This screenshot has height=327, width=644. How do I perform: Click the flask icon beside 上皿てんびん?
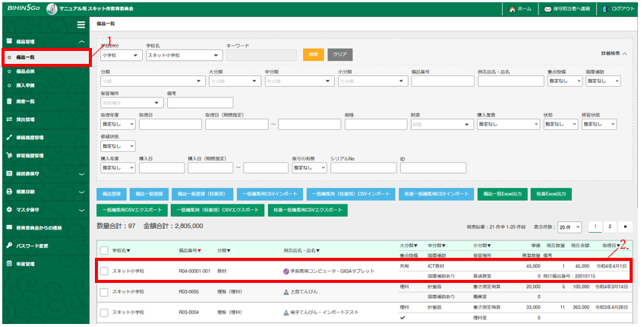coord(286,291)
